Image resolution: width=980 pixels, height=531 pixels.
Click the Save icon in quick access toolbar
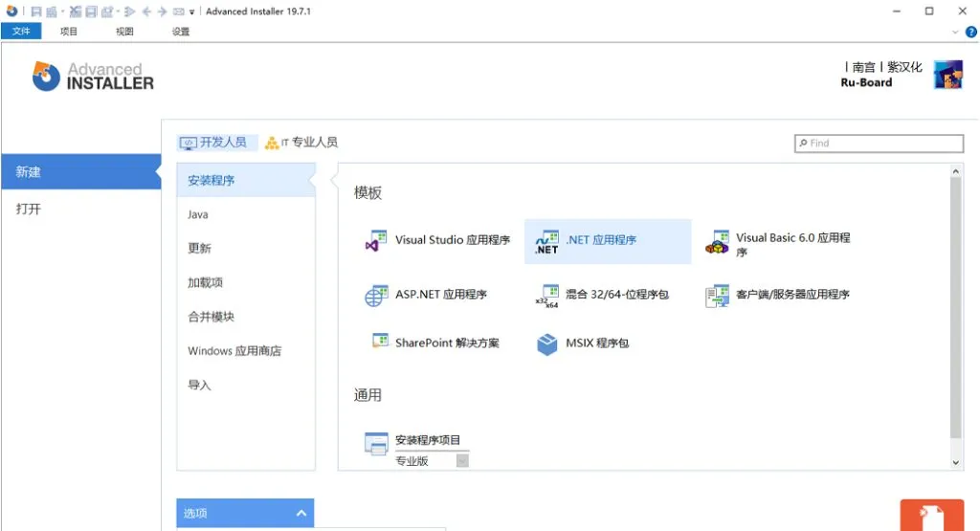coord(36,11)
